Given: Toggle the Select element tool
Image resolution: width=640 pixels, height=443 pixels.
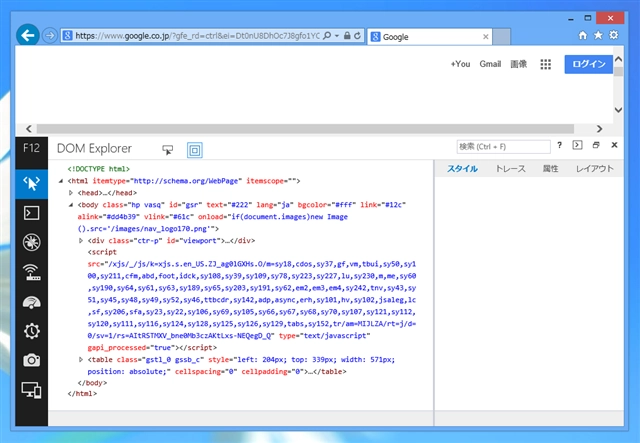Looking at the screenshot, I should coord(167,150).
